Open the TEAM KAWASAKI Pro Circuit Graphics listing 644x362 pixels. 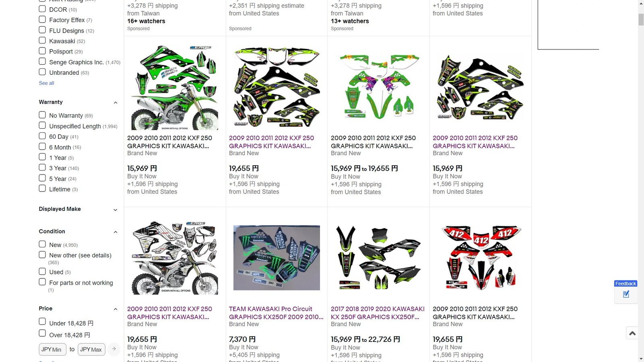(x=276, y=313)
